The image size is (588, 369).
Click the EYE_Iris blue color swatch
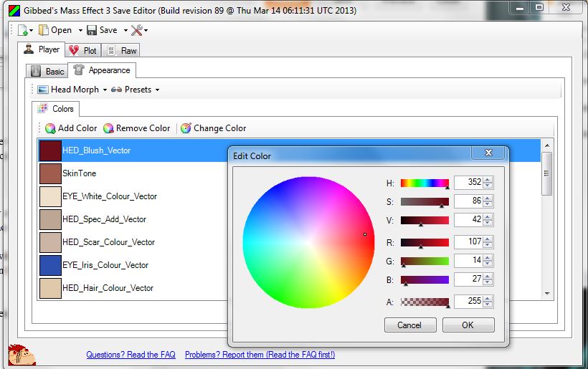pyautogui.click(x=50, y=265)
